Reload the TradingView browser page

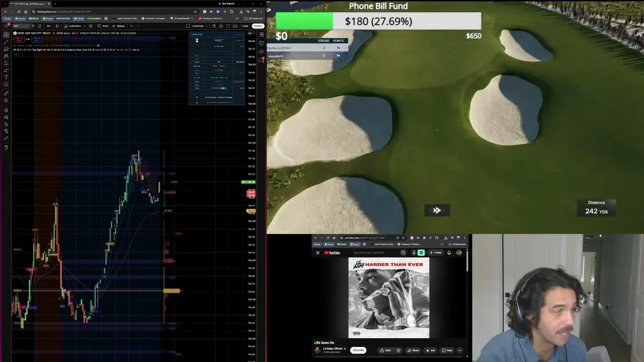pos(19,12)
